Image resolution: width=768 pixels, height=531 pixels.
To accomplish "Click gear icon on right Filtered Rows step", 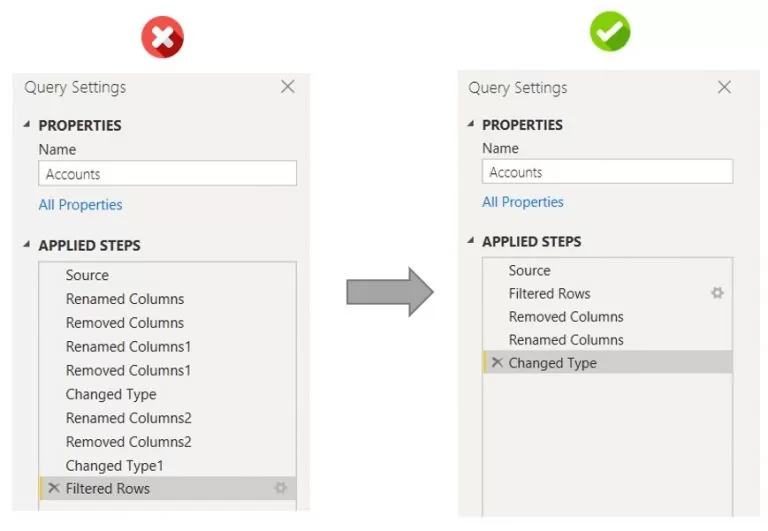I will pyautogui.click(x=717, y=293).
